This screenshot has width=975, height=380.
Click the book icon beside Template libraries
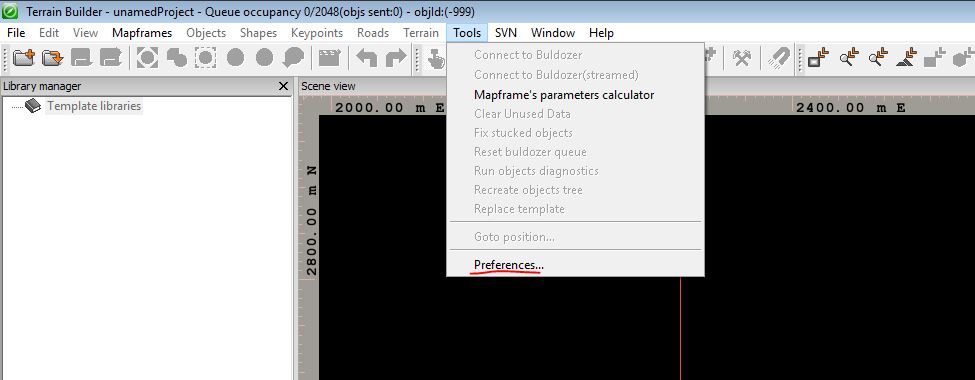click(x=32, y=106)
